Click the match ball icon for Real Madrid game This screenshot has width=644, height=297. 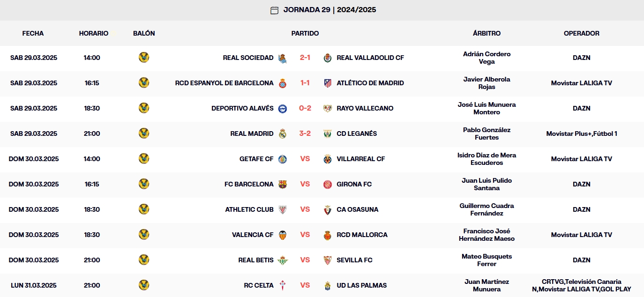pos(144,134)
